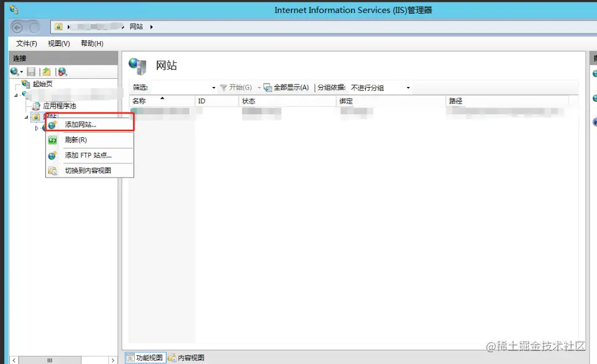Open the 文件(F) menu
The width and height of the screenshot is (597, 364).
(27, 43)
